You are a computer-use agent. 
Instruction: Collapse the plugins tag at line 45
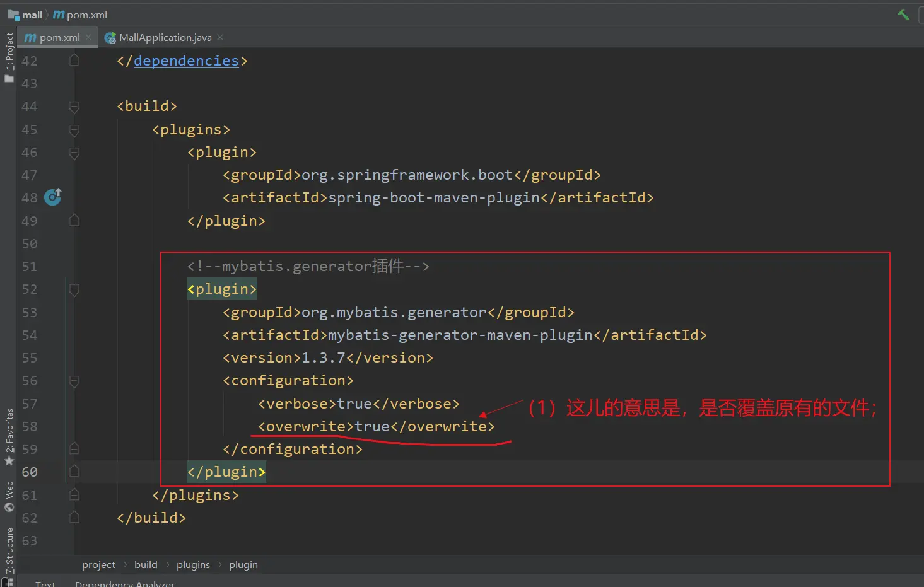pos(74,130)
